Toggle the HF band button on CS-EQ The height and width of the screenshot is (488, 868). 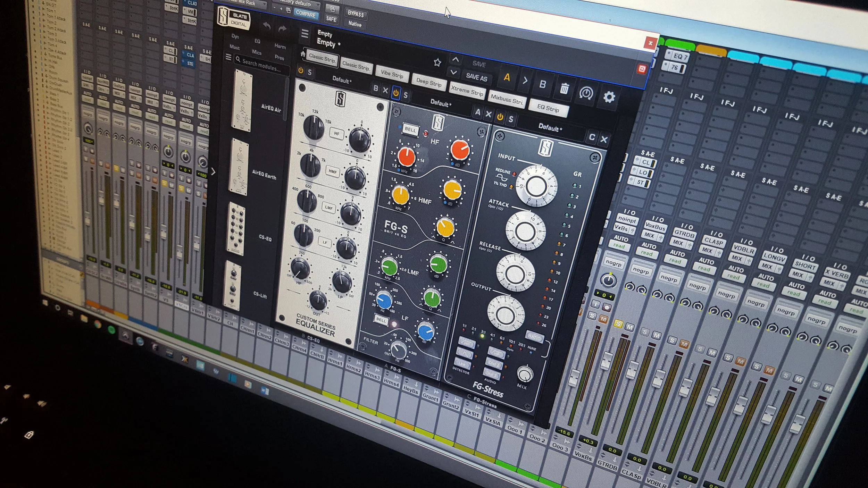pyautogui.click(x=336, y=134)
